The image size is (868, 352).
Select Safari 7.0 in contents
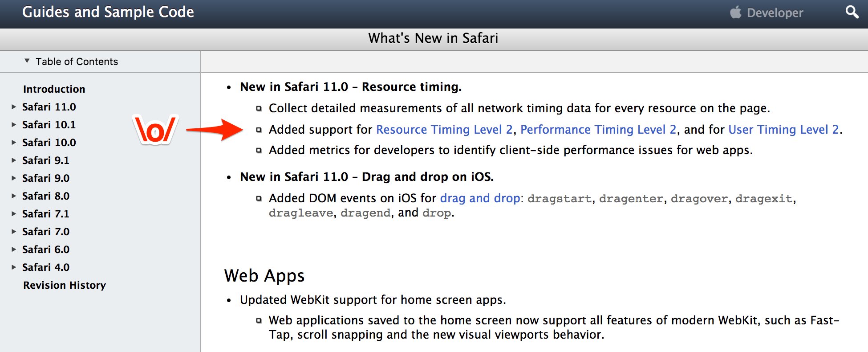tap(46, 232)
